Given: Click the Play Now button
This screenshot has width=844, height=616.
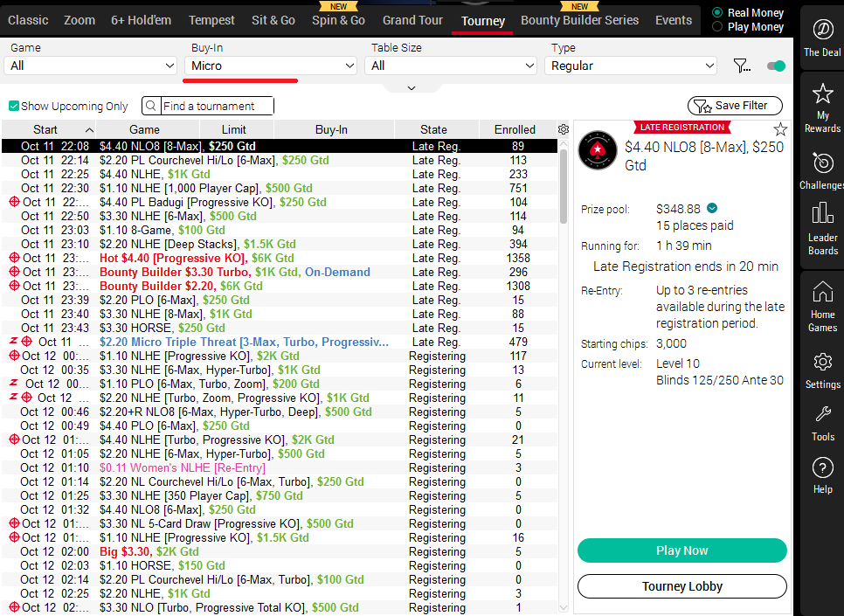Looking at the screenshot, I should pyautogui.click(x=682, y=550).
